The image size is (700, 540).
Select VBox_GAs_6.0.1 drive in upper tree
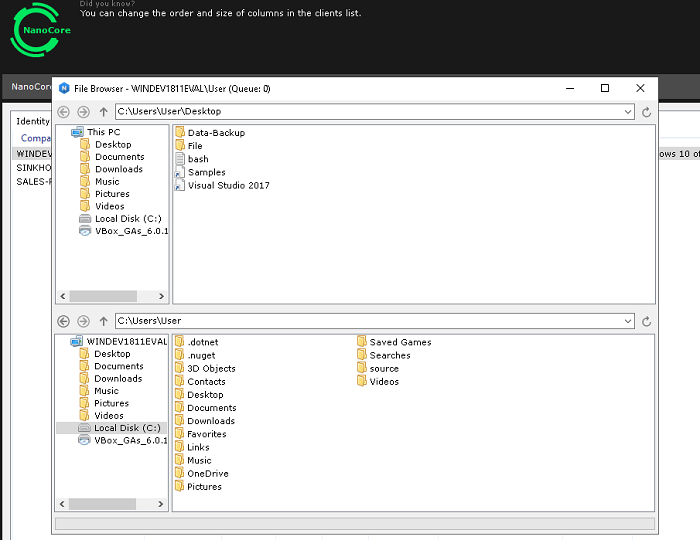(x=131, y=230)
